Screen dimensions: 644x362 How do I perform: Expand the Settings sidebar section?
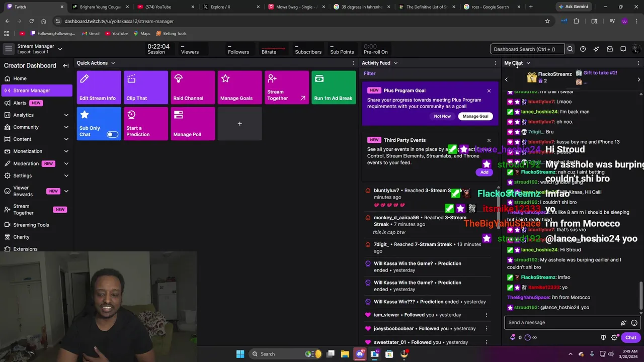66,175
